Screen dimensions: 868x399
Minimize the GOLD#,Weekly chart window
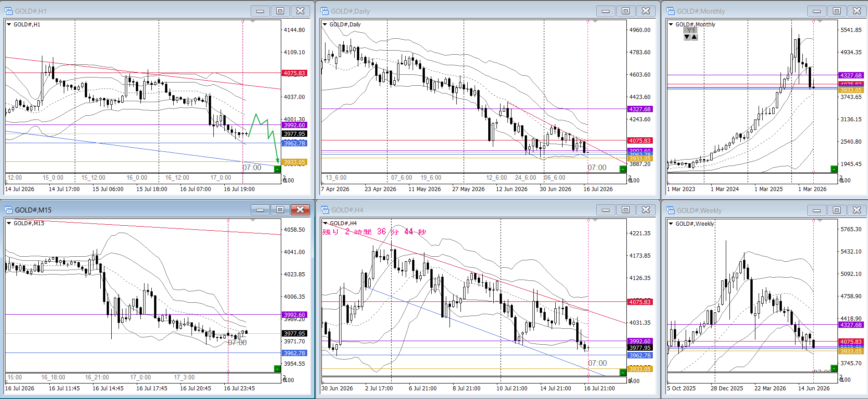click(817, 210)
